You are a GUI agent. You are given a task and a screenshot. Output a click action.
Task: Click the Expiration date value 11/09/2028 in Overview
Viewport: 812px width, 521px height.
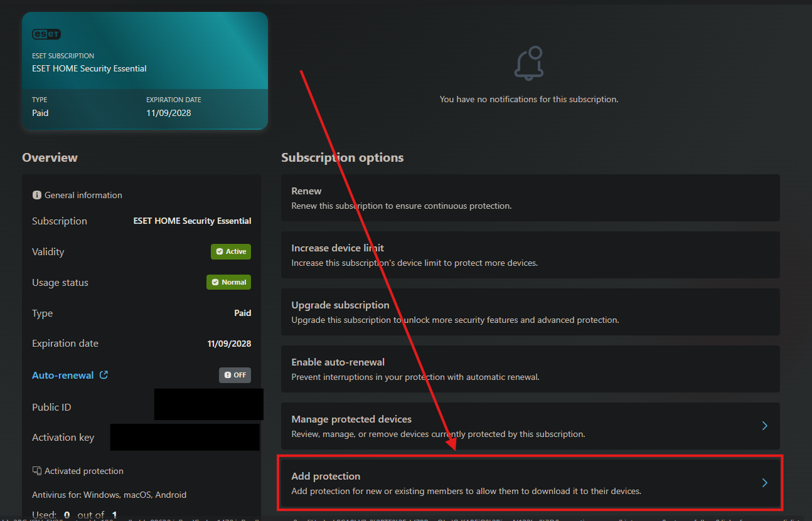point(229,344)
